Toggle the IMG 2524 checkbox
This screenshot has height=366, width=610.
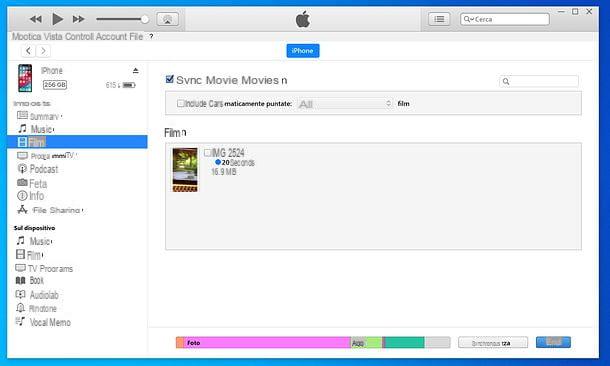coord(207,152)
